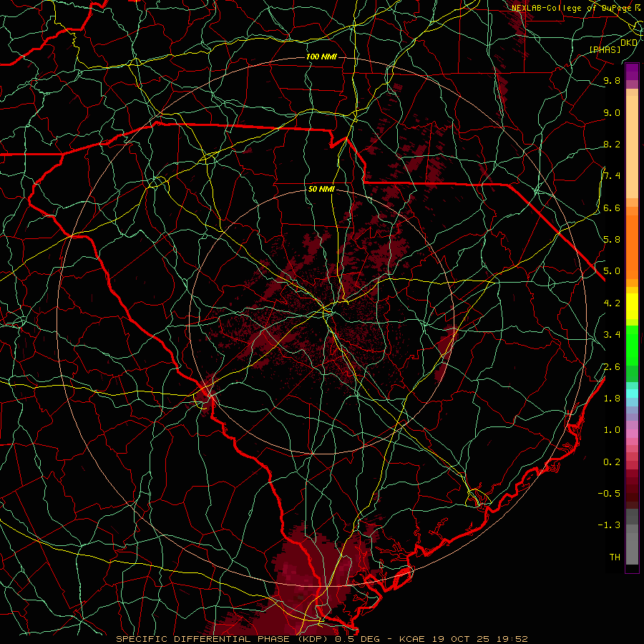Click the 5.0 value on the color scale
The image size is (644, 644).
[x=612, y=271]
